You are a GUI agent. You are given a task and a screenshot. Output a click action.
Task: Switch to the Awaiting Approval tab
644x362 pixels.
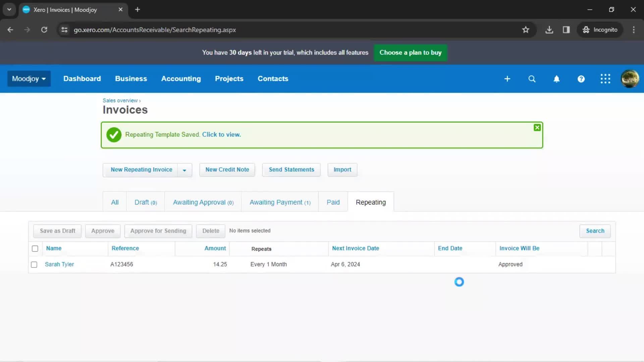(203, 202)
